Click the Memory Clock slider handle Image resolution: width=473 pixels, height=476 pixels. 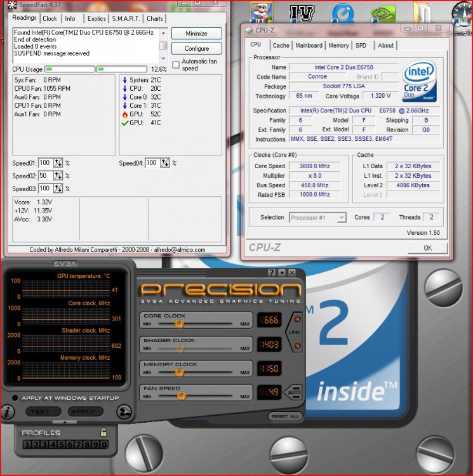click(x=180, y=372)
